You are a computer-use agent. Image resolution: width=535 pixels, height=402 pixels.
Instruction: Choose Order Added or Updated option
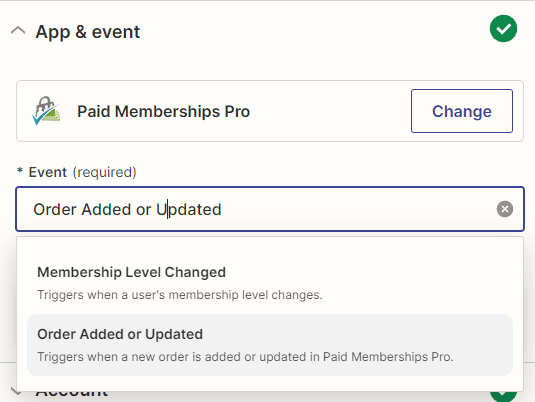[270, 345]
